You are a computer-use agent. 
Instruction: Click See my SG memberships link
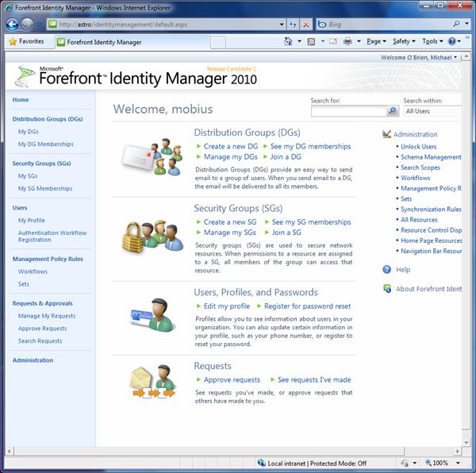coord(311,222)
